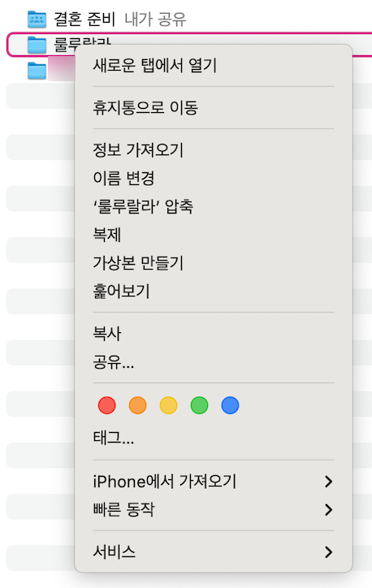Apply the red tag color
Image resolution: width=372 pixels, height=588 pixels.
coord(107,405)
